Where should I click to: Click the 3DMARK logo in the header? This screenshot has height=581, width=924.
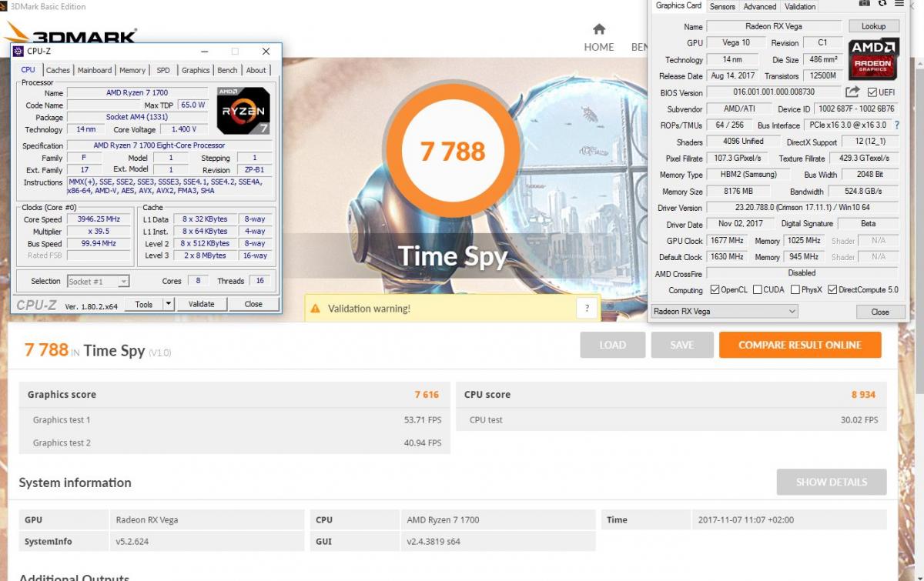pos(71,33)
